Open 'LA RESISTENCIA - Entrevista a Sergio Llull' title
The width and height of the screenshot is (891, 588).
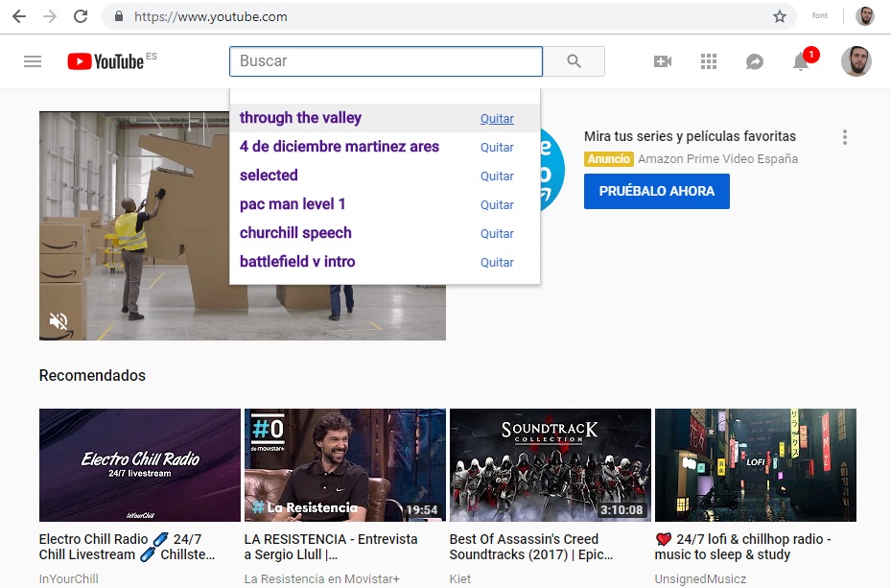coord(331,547)
